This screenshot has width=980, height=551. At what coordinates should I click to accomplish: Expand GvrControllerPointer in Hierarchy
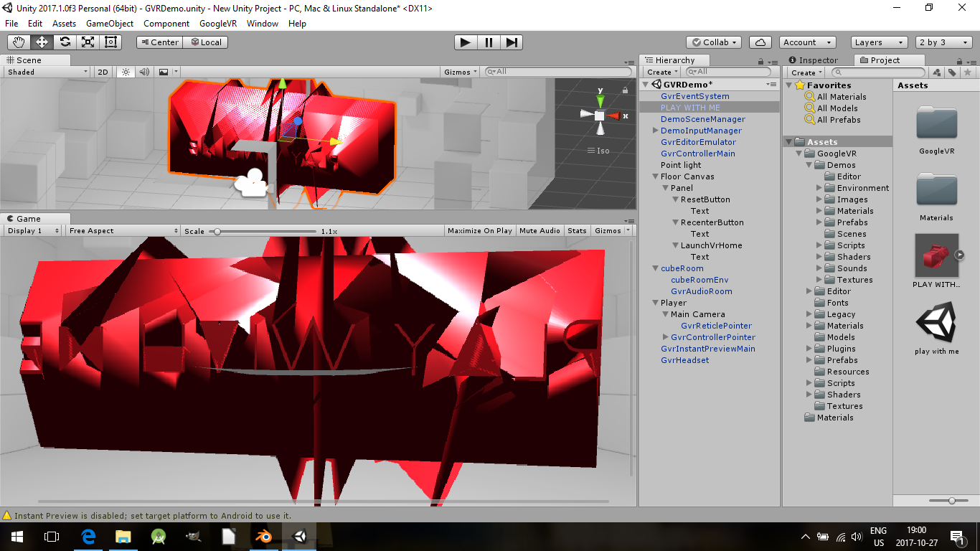[665, 337]
